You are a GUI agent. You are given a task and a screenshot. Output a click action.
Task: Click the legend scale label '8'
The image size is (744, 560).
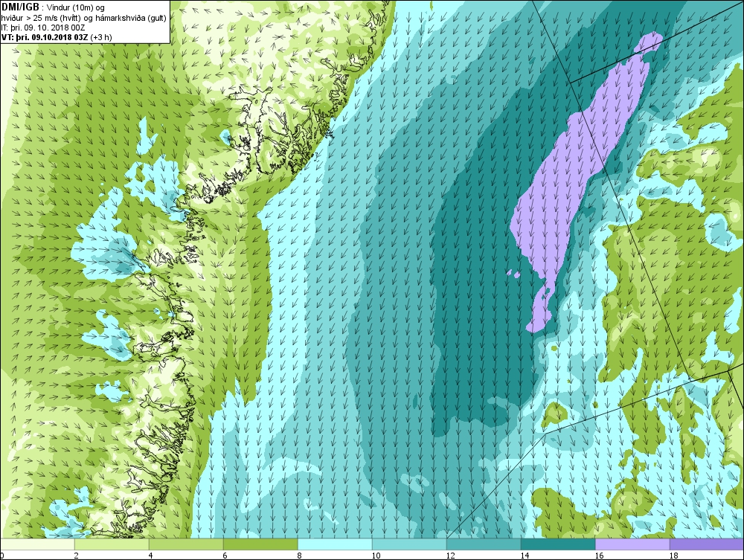click(299, 556)
